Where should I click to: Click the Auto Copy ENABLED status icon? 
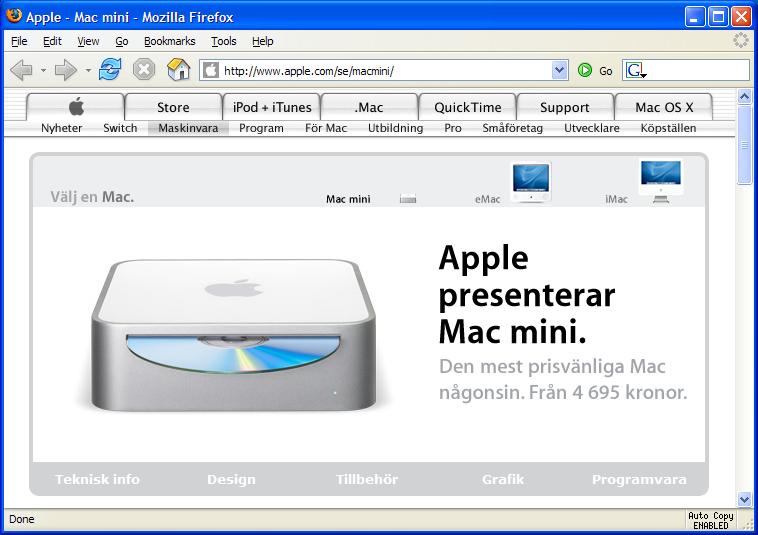[711, 521]
